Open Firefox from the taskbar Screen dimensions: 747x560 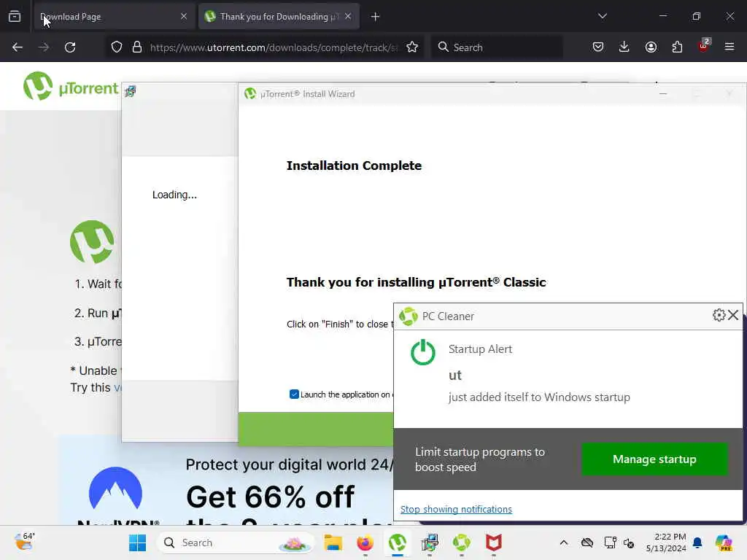pyautogui.click(x=365, y=542)
